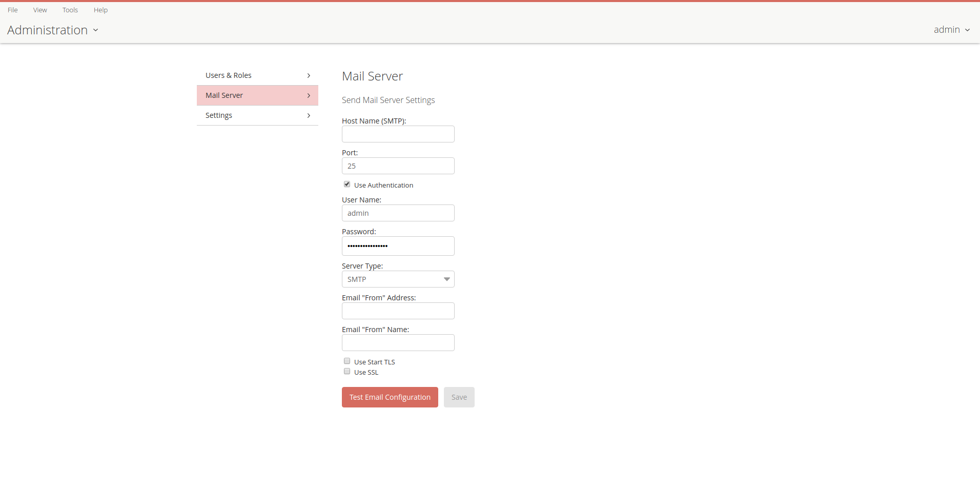Click the Email "From" Address field

(398, 311)
